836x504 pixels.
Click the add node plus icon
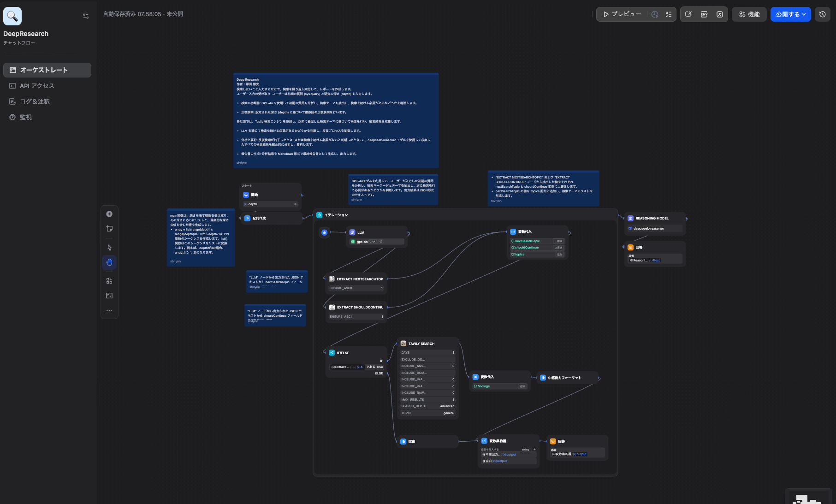[x=109, y=214]
